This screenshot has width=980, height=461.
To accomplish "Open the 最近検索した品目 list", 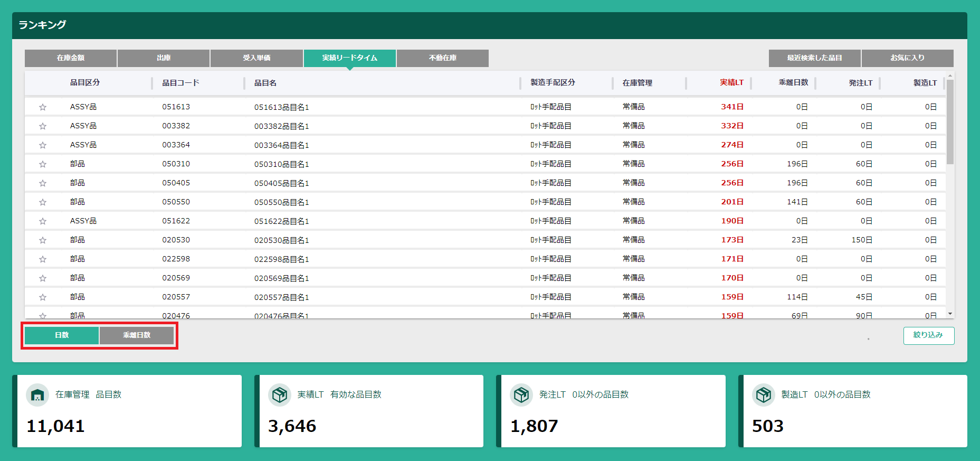I will click(x=814, y=58).
